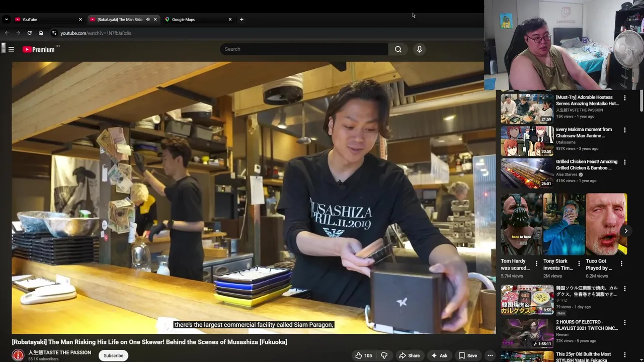Image resolution: width=644 pixels, height=362 pixels.
Task: Open the 2 HOURS OF ELECTRO thumbnail
Action: (x=527, y=333)
